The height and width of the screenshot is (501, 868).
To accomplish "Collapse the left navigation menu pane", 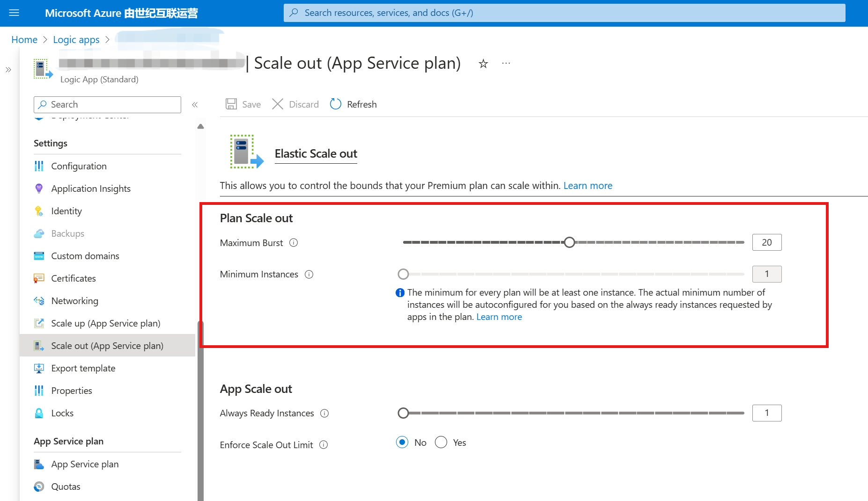I will [x=195, y=105].
